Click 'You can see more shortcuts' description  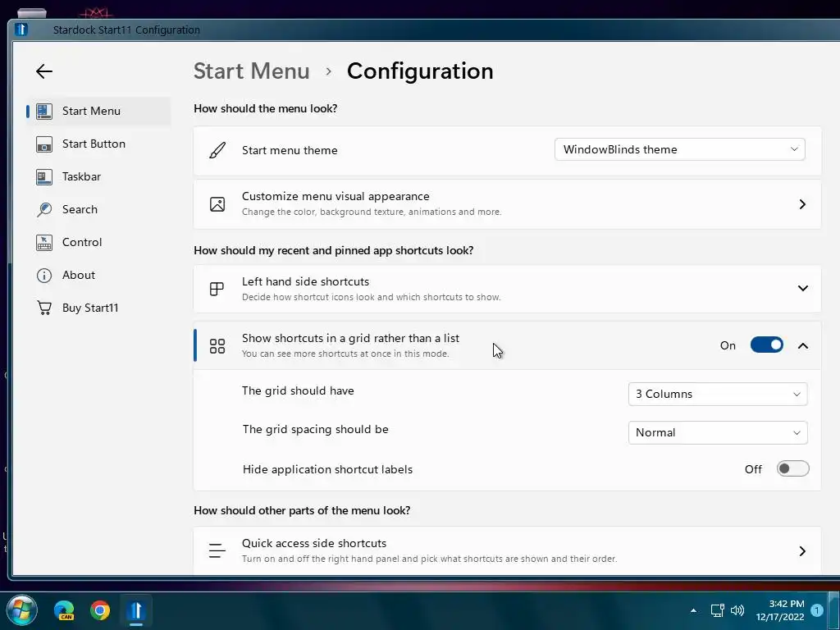point(345,354)
